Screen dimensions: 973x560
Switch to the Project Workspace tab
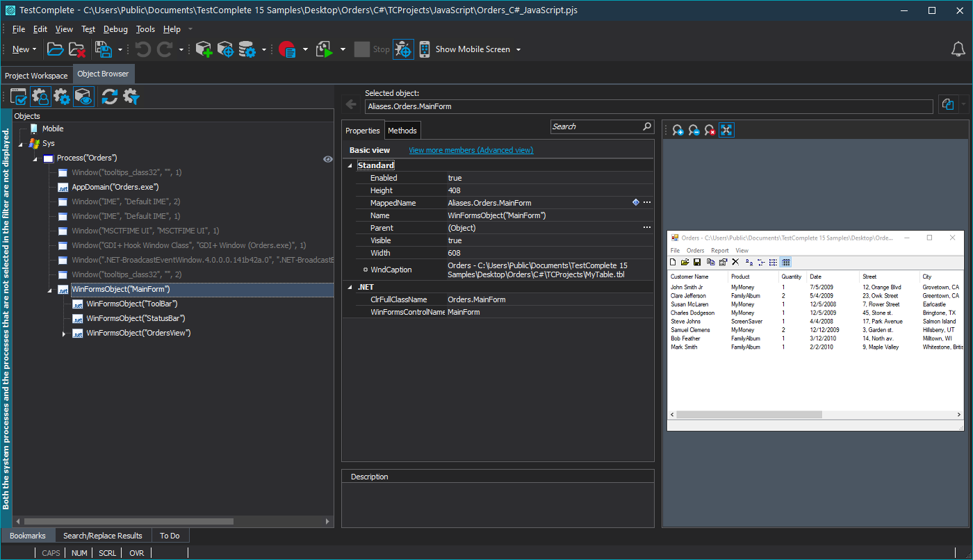(36, 74)
